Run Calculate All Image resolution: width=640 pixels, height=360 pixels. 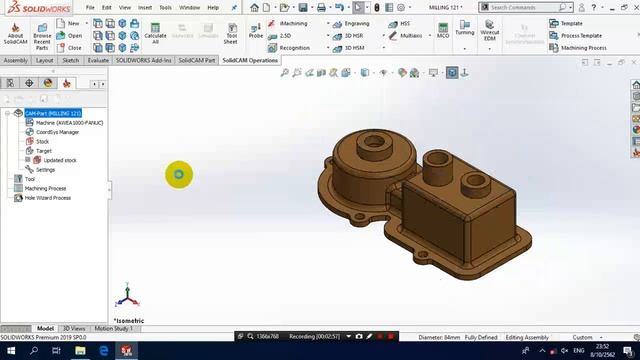click(155, 33)
